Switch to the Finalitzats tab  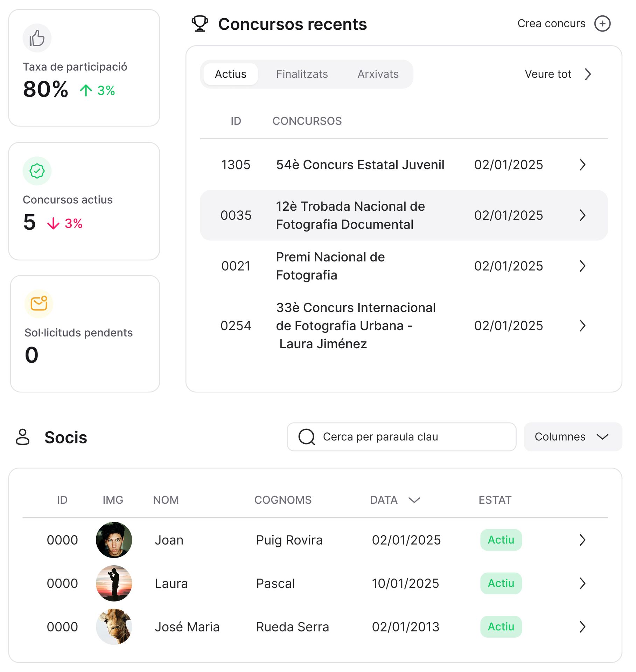click(x=302, y=74)
